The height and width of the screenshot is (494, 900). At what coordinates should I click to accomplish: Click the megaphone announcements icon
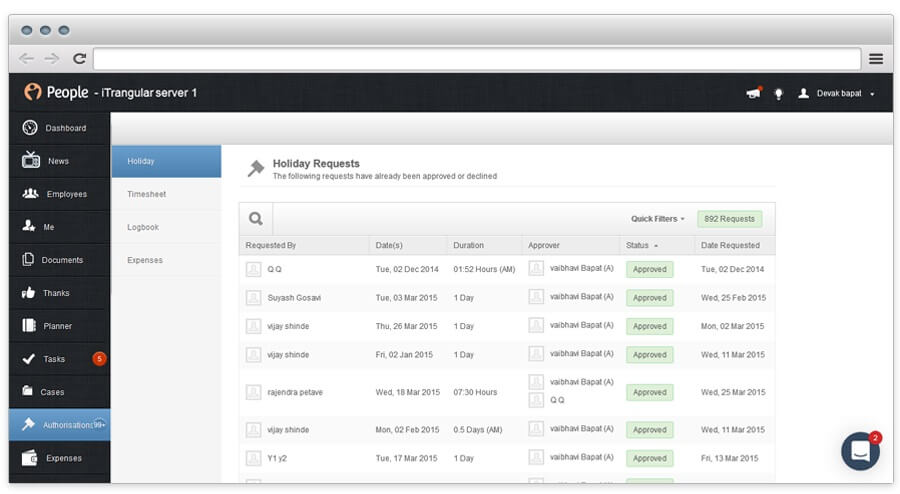(x=753, y=93)
